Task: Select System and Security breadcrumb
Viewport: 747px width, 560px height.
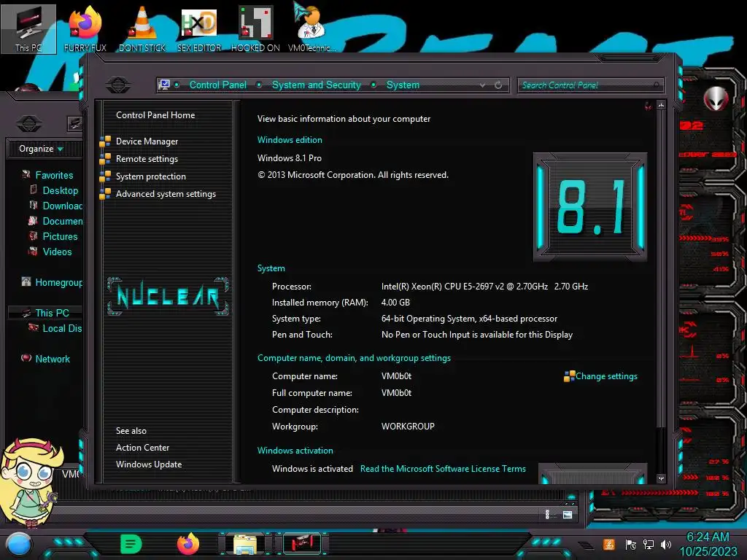Action: point(317,85)
